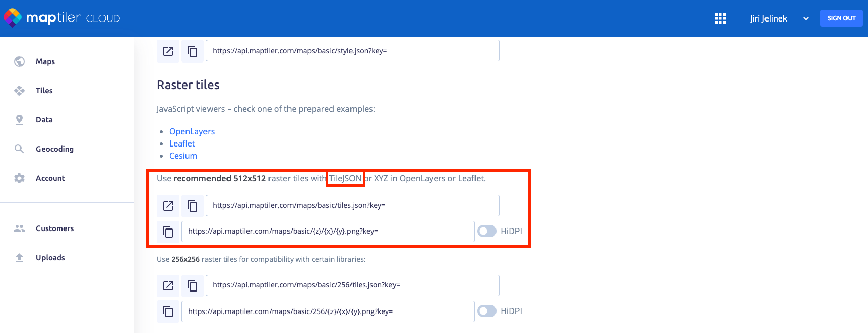This screenshot has width=868, height=333.
Task: Enable HiDPI for 512x512 raster tiles
Action: 486,231
